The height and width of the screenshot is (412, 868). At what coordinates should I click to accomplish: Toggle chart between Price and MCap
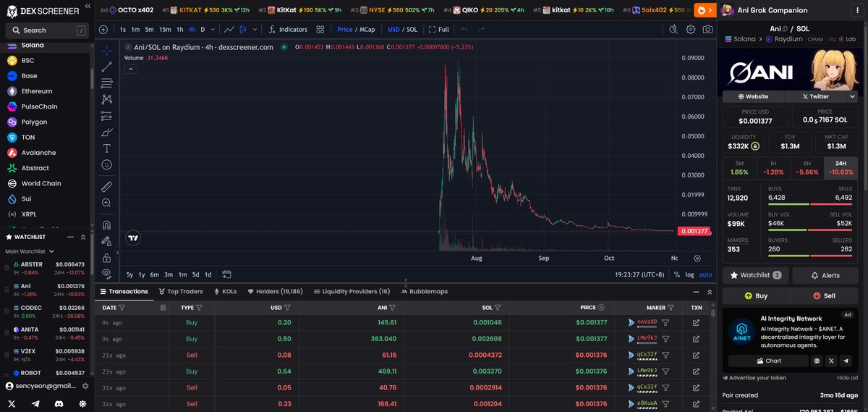355,30
